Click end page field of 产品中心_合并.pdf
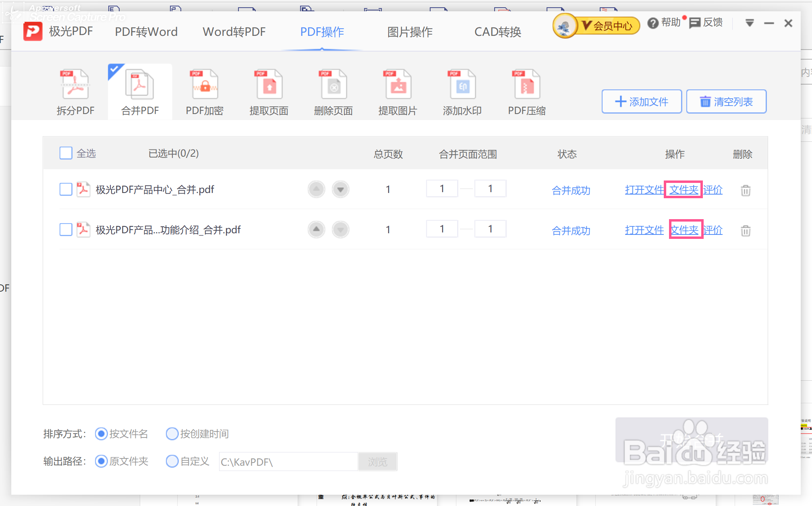The width and height of the screenshot is (812, 506). pyautogui.click(x=490, y=189)
